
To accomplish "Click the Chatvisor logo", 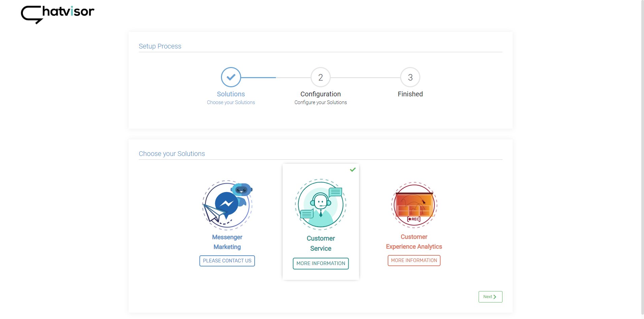I will click(x=58, y=14).
